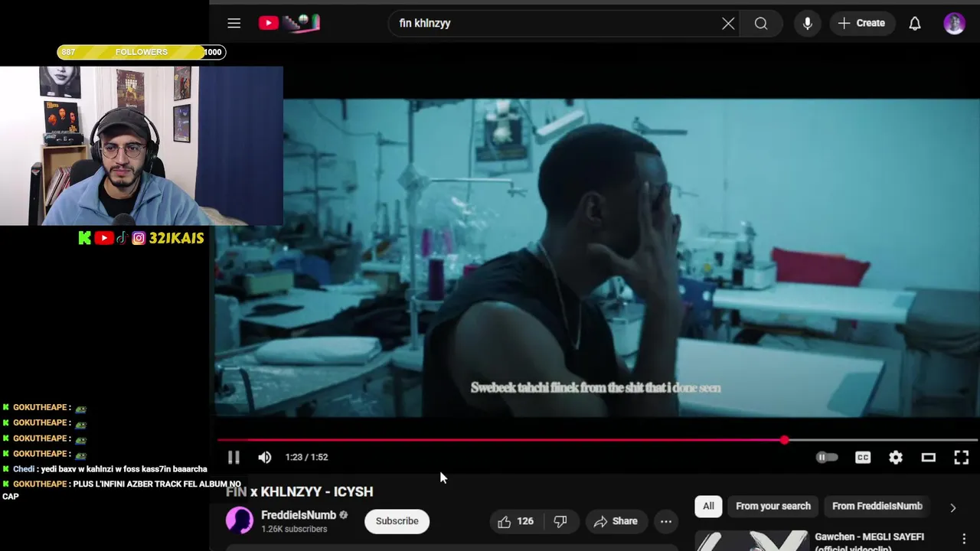
Task: Click the '32IKAIS' handle text
Action: pos(176,238)
